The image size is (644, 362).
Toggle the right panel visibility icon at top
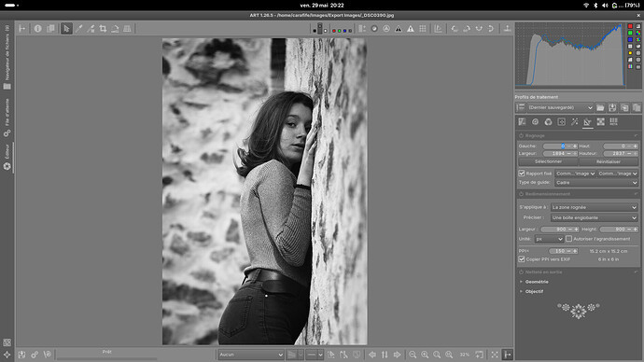[507, 28]
